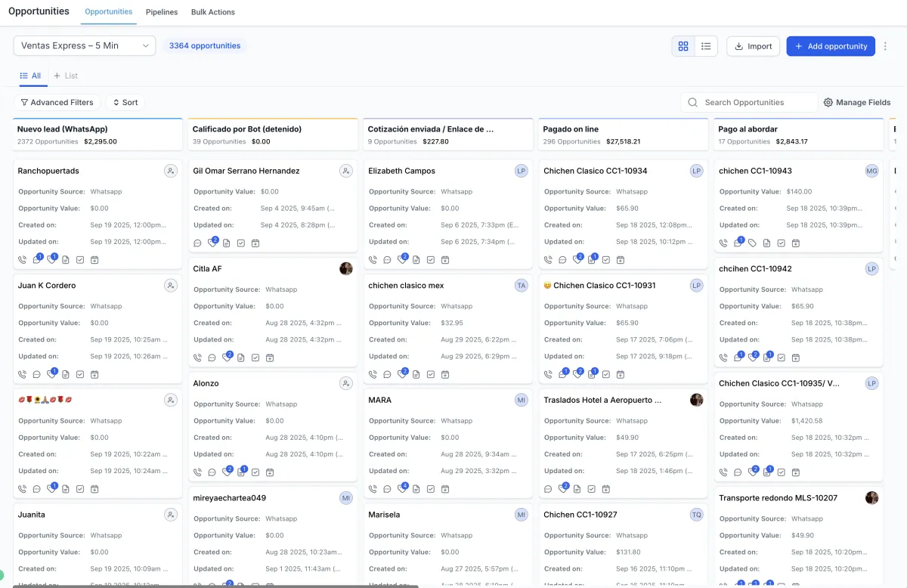Open the Opportunities tab
The image size is (907, 588).
(x=109, y=12)
